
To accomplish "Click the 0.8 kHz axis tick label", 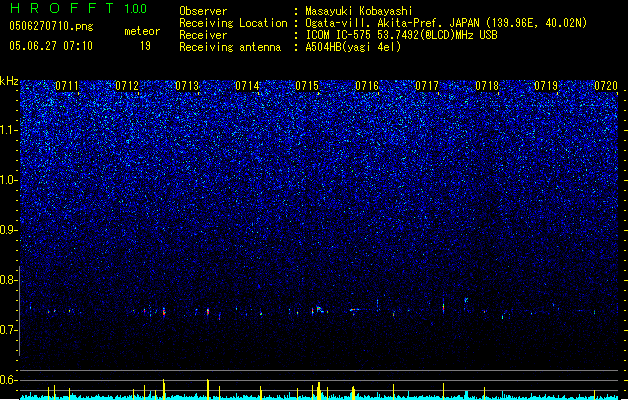I will click(x=9, y=280).
